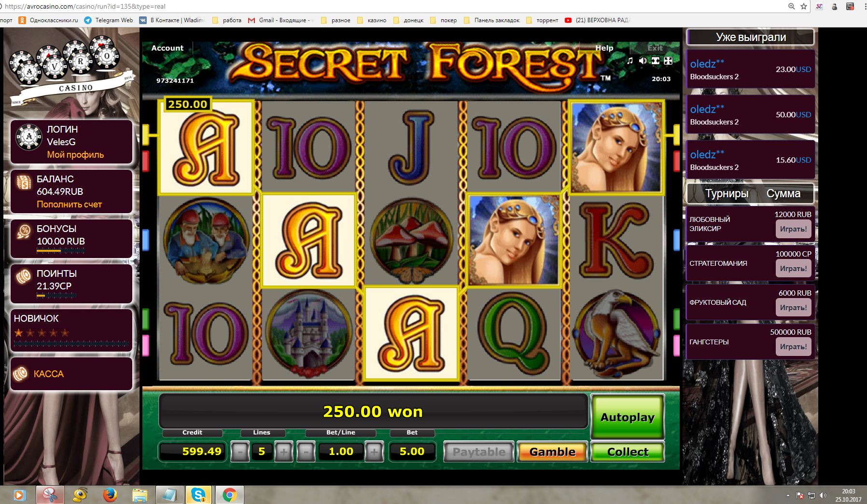This screenshot has width=867, height=504.
Task: Open the Account menu in game
Action: point(168,48)
